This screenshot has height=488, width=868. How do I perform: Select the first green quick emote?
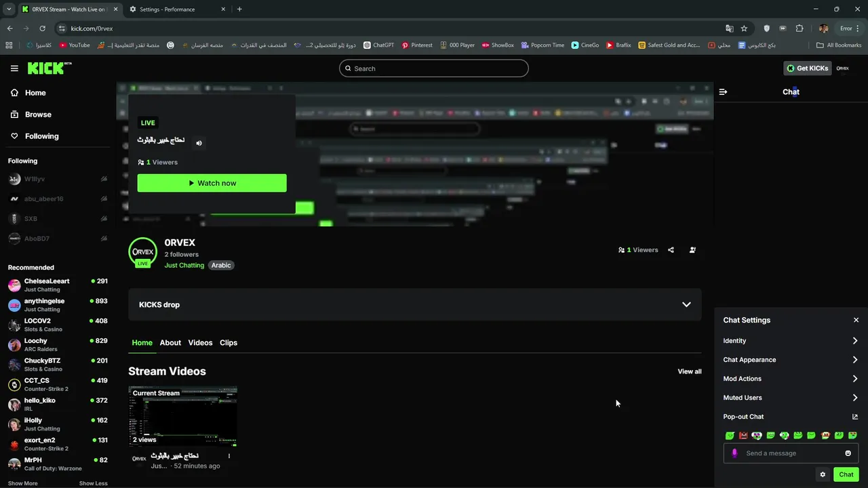[x=730, y=435]
